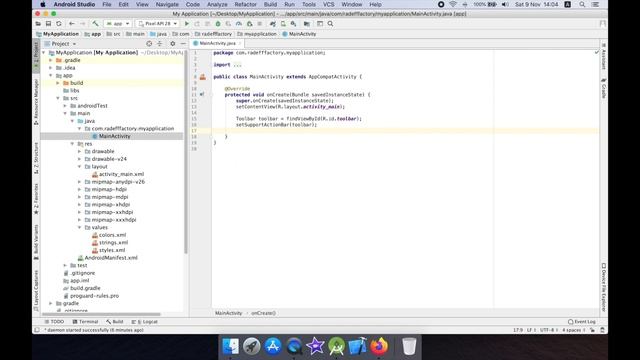Viewport: 640px width, 360px height.
Task: Click the green Debug bug icon
Action: pyautogui.click(x=218, y=24)
